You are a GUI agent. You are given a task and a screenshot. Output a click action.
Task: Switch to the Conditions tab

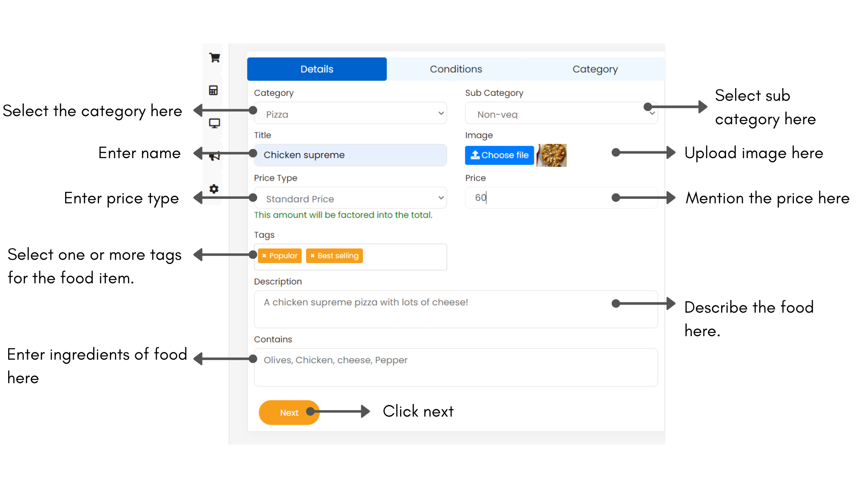pos(456,69)
